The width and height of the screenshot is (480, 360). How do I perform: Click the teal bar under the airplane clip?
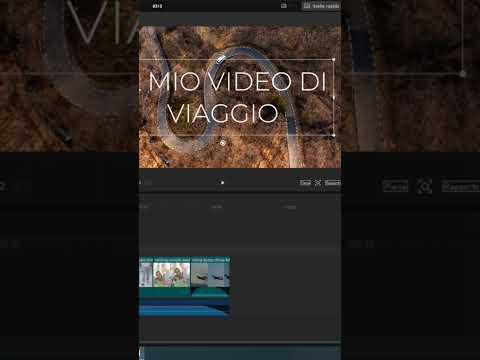(210, 292)
